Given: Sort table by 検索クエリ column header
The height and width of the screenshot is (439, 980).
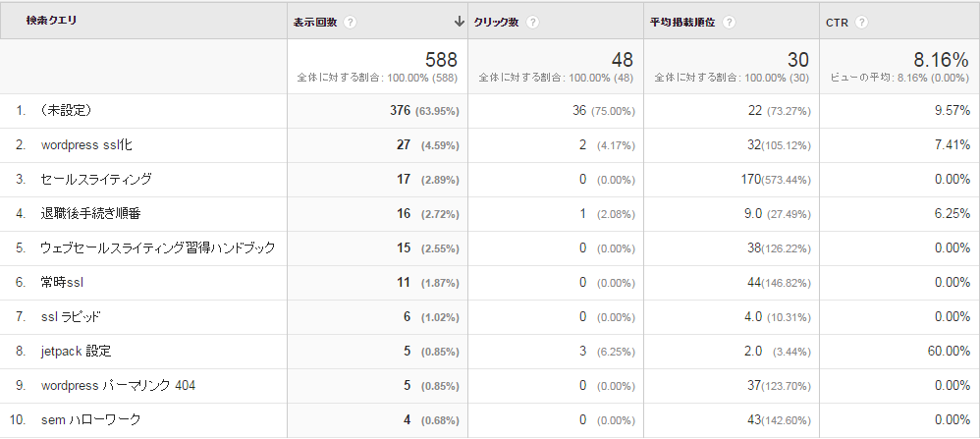Looking at the screenshot, I should click(51, 20).
